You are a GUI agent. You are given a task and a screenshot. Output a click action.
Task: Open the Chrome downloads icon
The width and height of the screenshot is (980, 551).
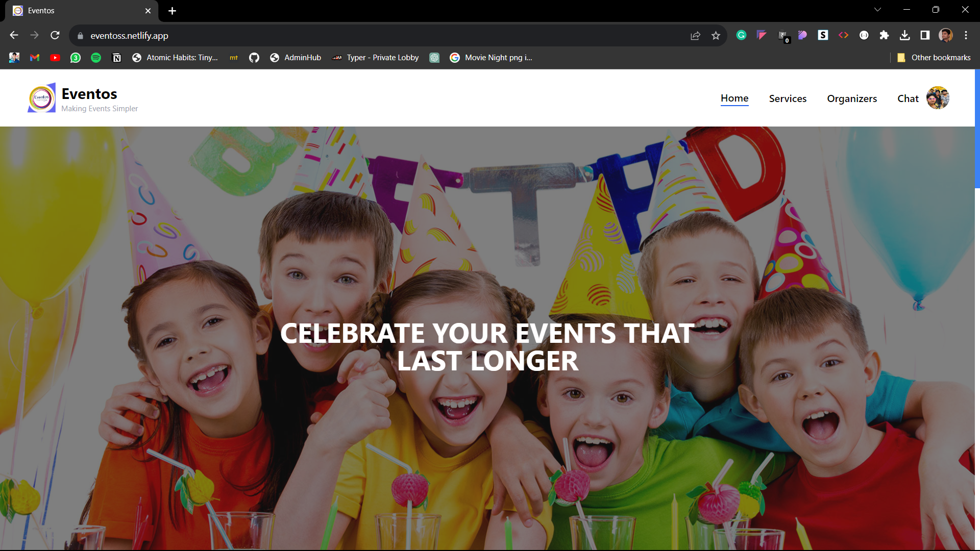(x=904, y=35)
